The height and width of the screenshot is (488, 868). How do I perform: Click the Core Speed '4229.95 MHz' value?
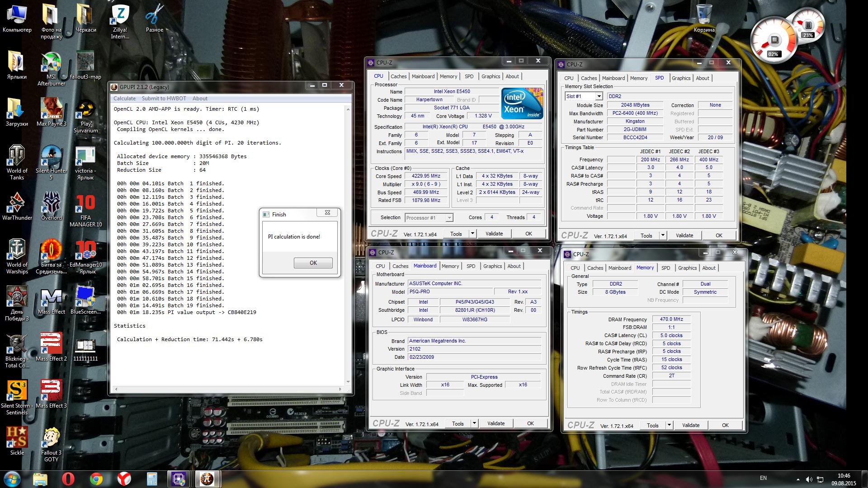pos(426,176)
